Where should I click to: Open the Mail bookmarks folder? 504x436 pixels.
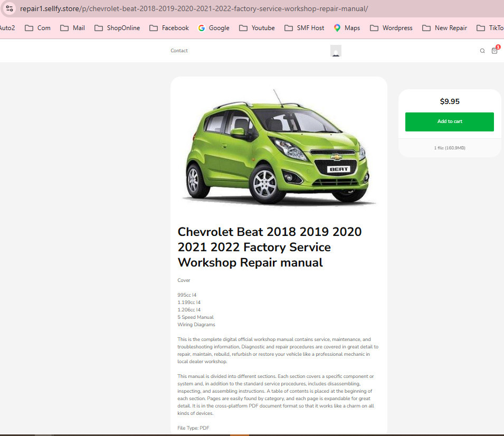pos(73,28)
